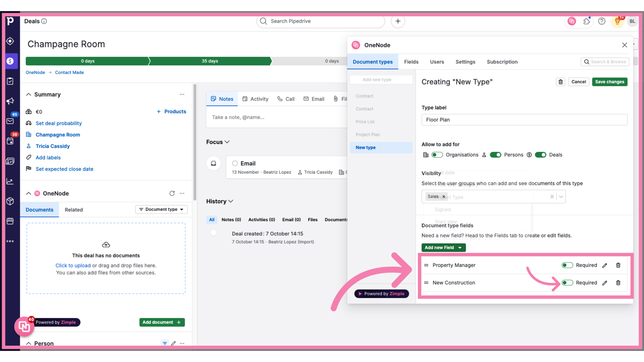Click the trash icon beside Cancel button
This screenshot has width=644, height=362.
pyautogui.click(x=560, y=82)
